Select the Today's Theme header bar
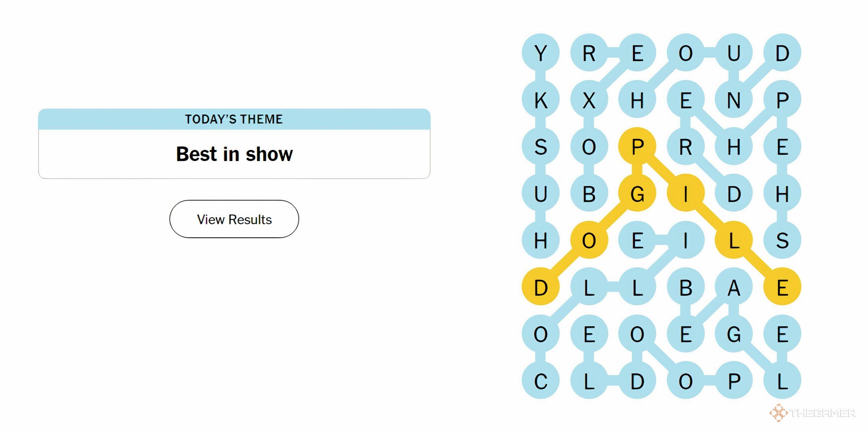 (x=234, y=119)
